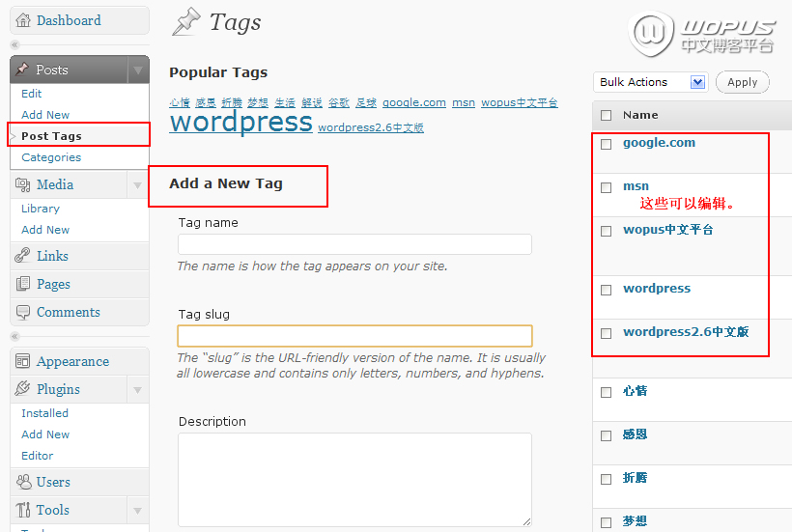The width and height of the screenshot is (792, 532).
Task: Click the Appearance menu icon
Action: tap(22, 361)
